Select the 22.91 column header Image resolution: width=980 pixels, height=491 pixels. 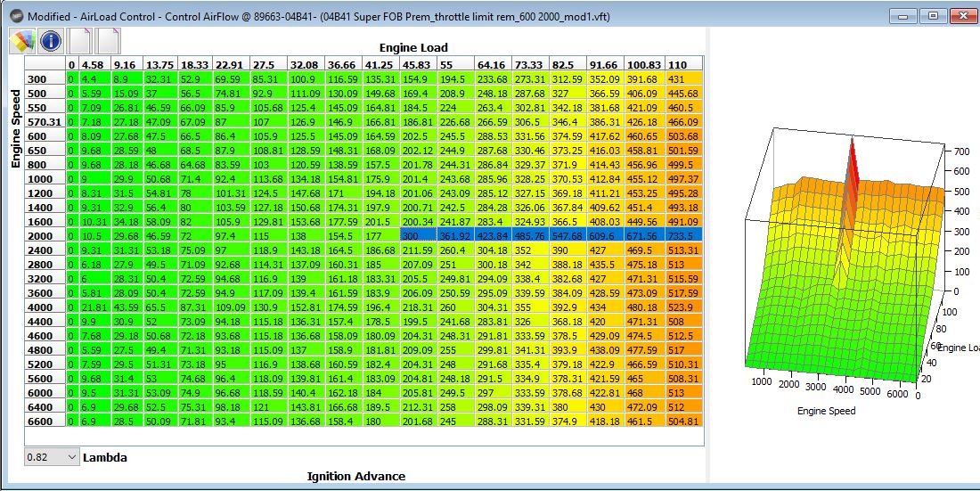(231, 64)
